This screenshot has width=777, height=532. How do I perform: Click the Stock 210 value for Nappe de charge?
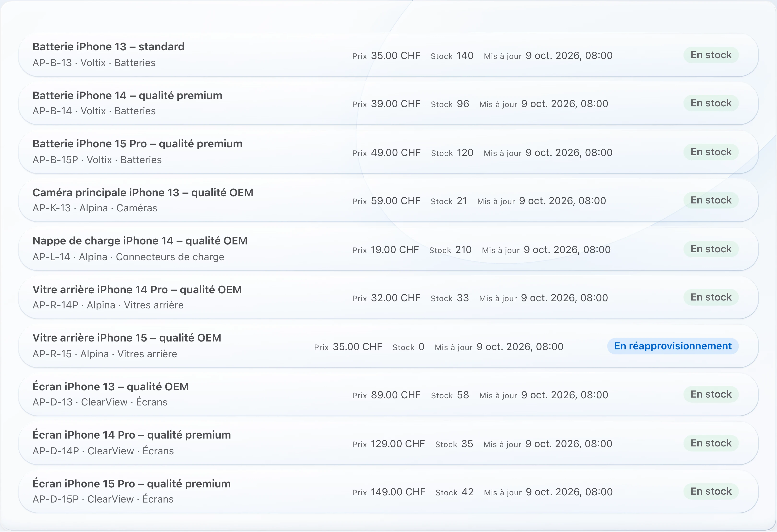coord(463,250)
